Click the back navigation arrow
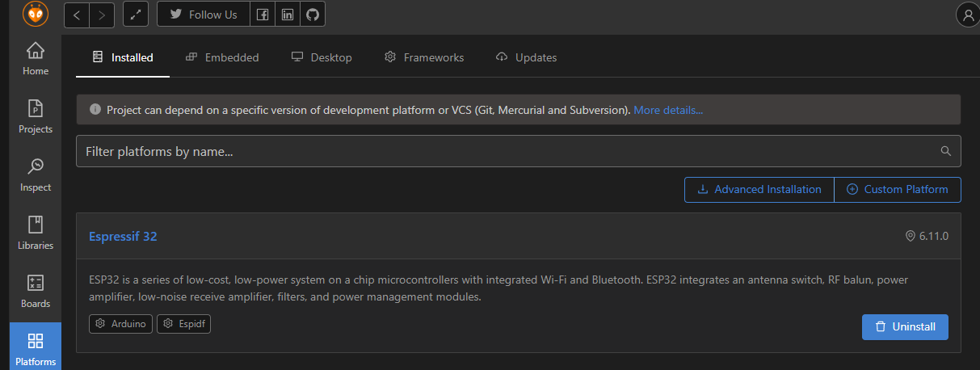Viewport: 980px width, 370px height. [77, 15]
